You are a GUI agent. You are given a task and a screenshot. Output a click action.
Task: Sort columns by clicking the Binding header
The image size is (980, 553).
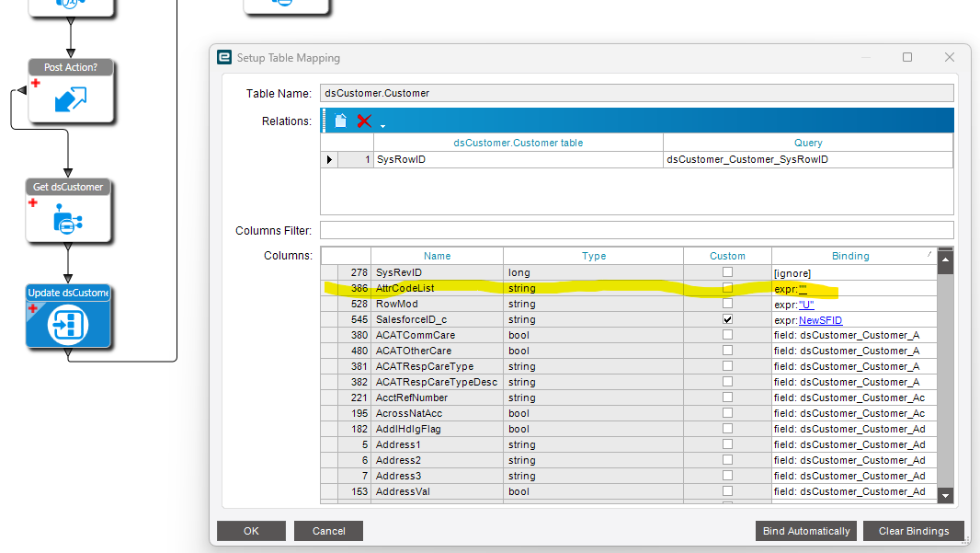pos(850,256)
